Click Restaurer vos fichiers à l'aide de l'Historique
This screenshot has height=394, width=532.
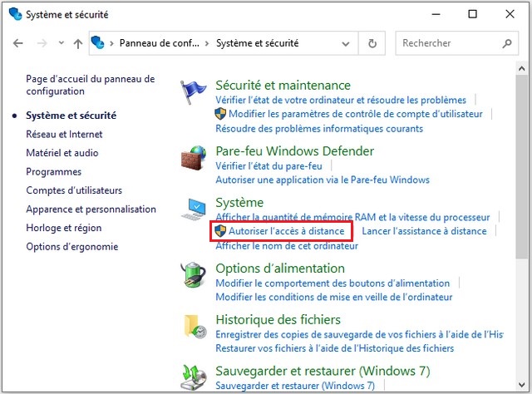pos(335,348)
